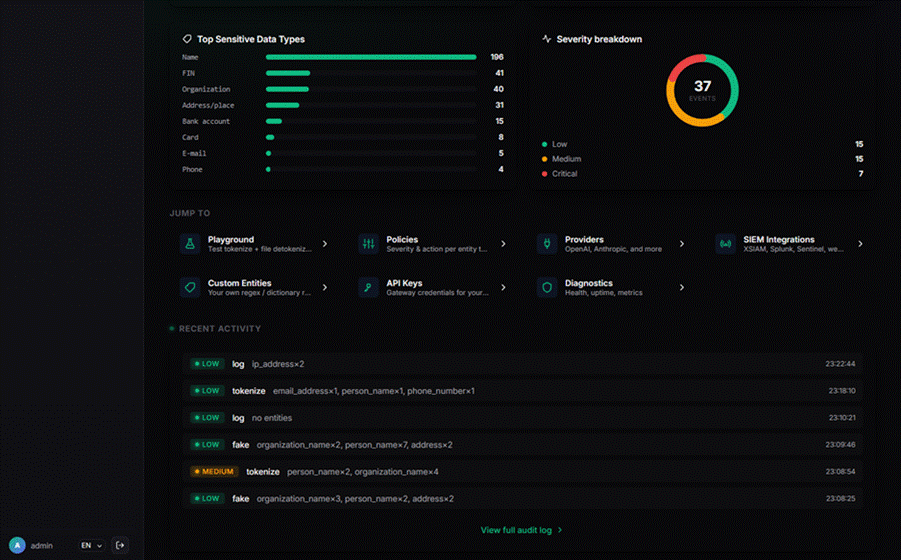
Task: Click the MEDIUM severity badge
Action: tap(214, 472)
